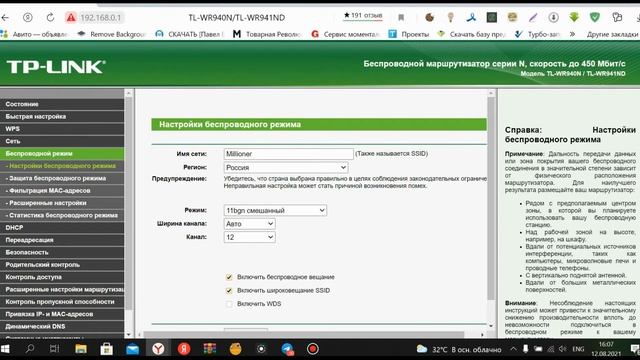Image resolution: width=640 pixels, height=360 pixels.
Task: Open the Mail app on the taskbar
Action: click(132, 349)
